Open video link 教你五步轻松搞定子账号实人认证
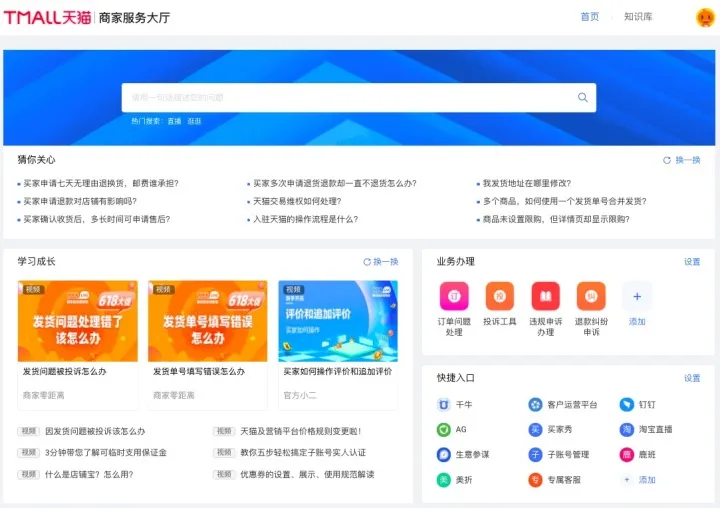Screen dimensions: 720x508 pos(303,452)
